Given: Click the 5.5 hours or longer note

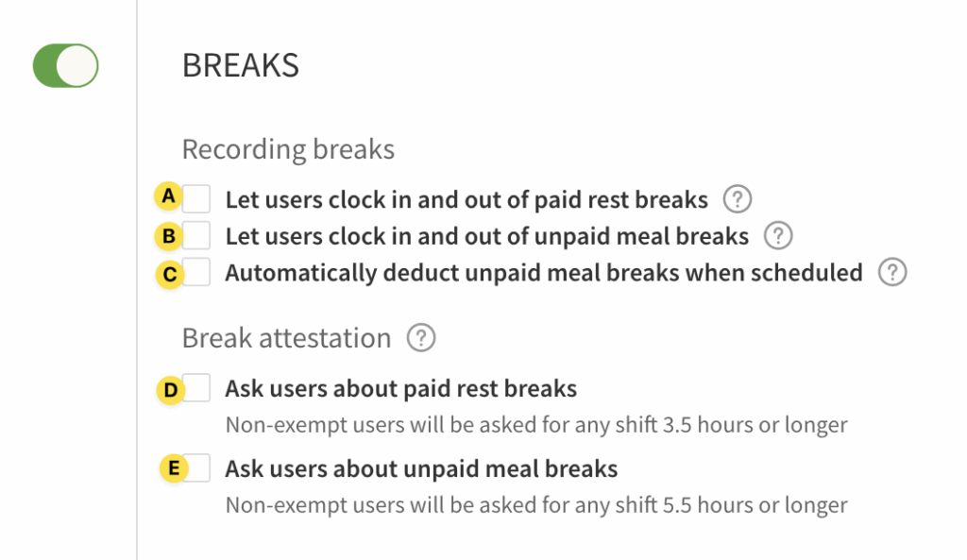Looking at the screenshot, I should click(x=535, y=504).
